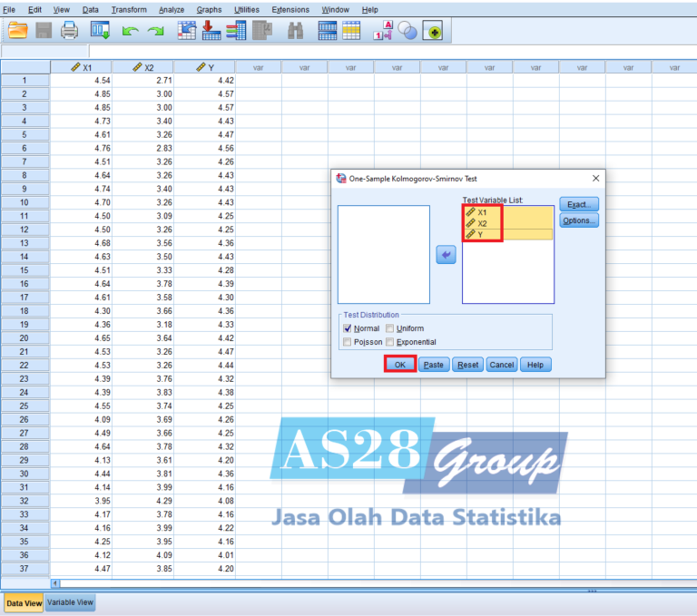
Task: Click the Recall recent dialogs icon
Action: pos(100,30)
